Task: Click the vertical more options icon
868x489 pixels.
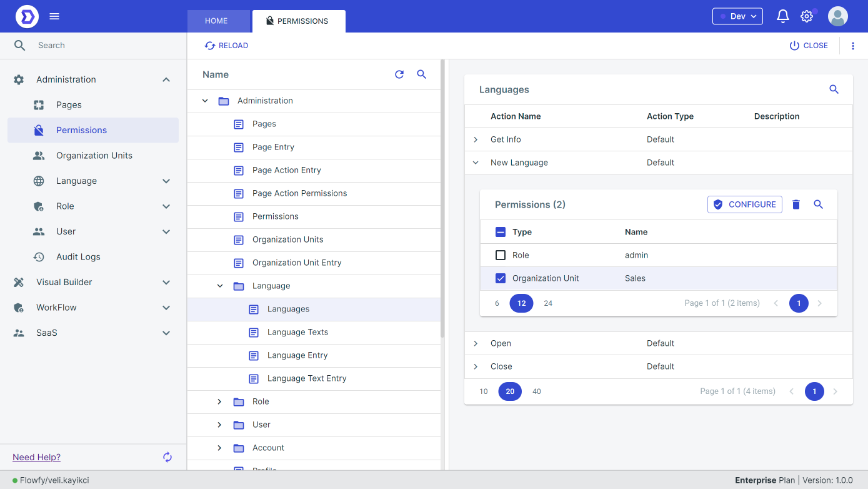Action: pos(853,46)
